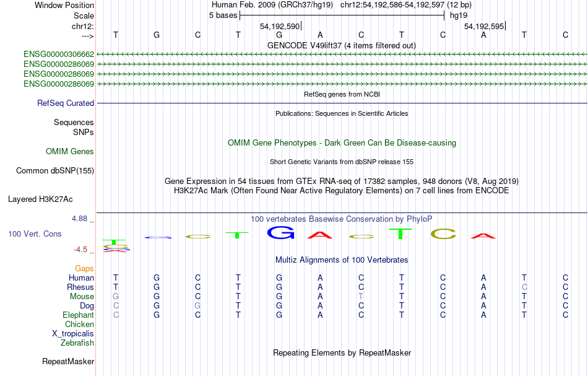
Task: Open Short Genetic Variants from dbSNP title
Action: [342, 162]
